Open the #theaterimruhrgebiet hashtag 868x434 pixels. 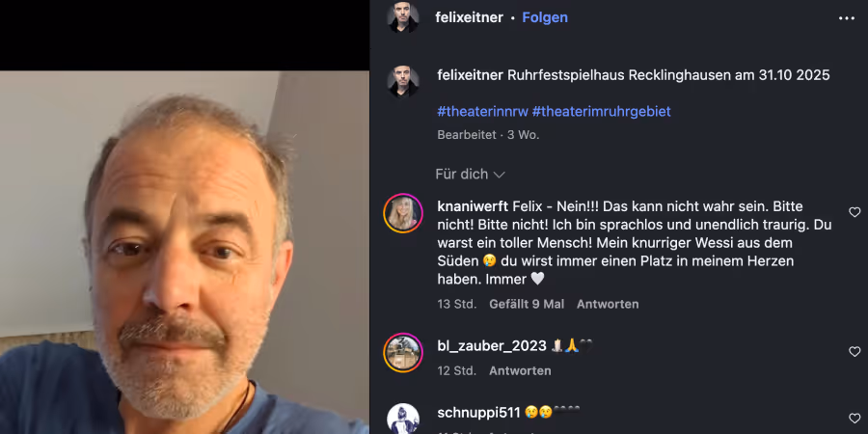coord(601,111)
